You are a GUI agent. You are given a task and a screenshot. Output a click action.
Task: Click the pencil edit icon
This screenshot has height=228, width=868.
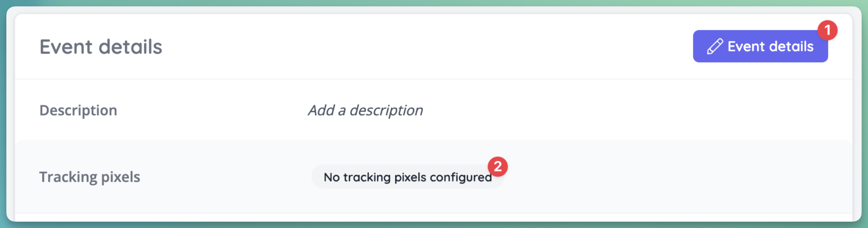click(x=715, y=46)
